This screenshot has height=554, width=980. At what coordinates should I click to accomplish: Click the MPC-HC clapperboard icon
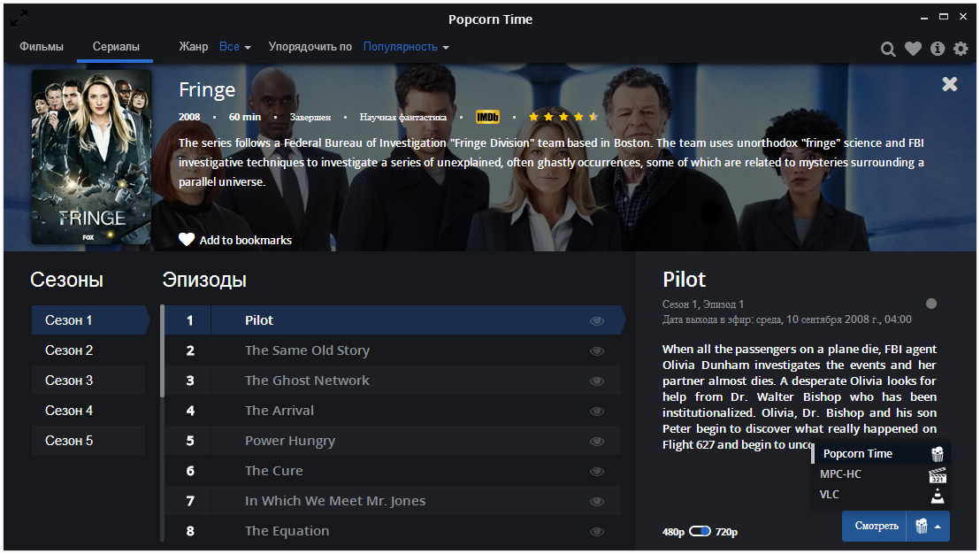[937, 474]
